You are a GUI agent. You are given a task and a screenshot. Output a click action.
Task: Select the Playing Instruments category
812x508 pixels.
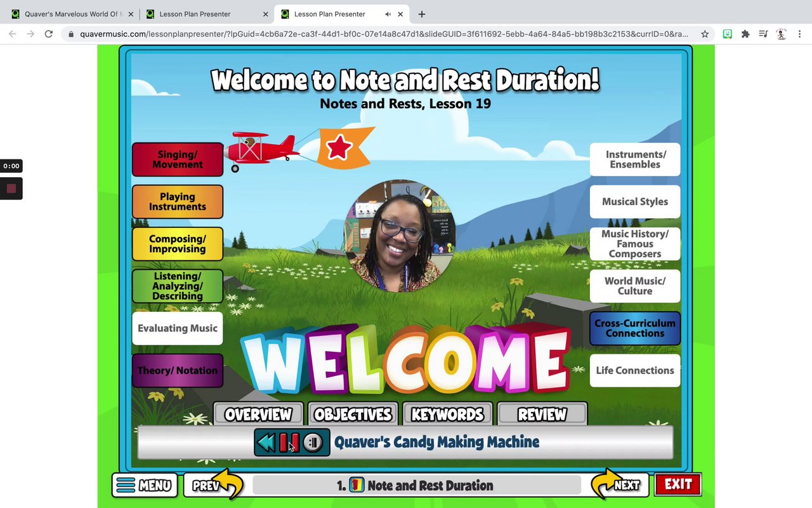tap(178, 202)
